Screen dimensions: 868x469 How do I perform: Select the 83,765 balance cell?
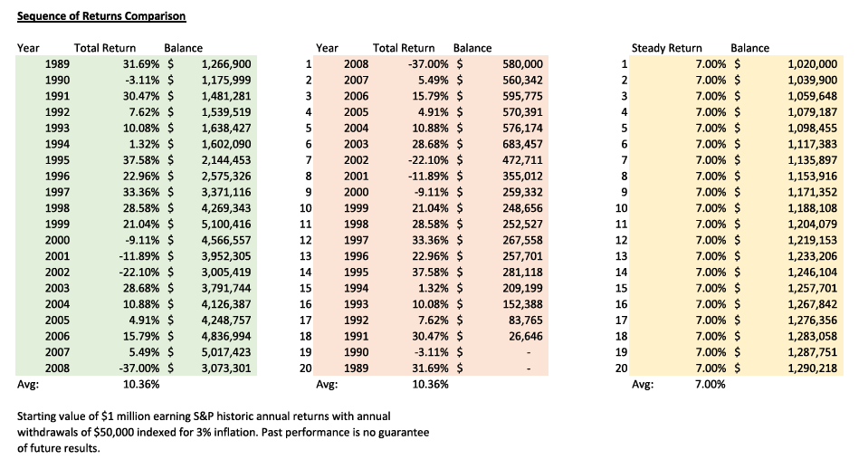coord(526,318)
